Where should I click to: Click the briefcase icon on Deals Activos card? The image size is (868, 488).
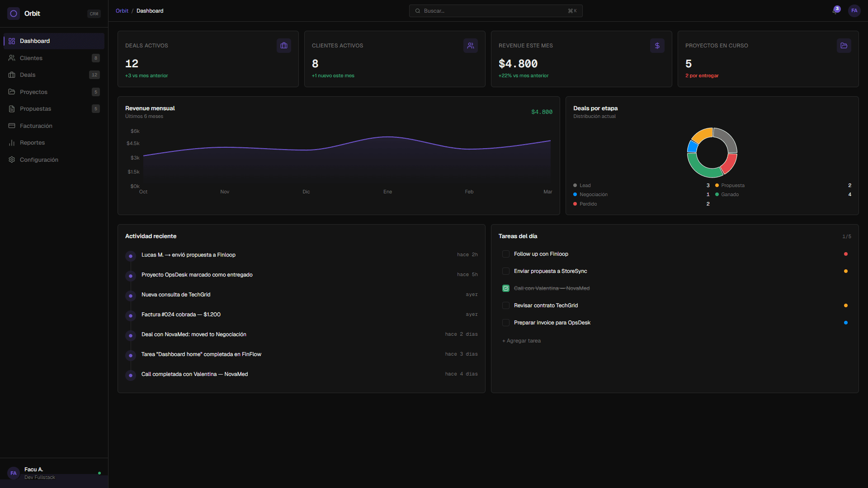[x=283, y=45]
